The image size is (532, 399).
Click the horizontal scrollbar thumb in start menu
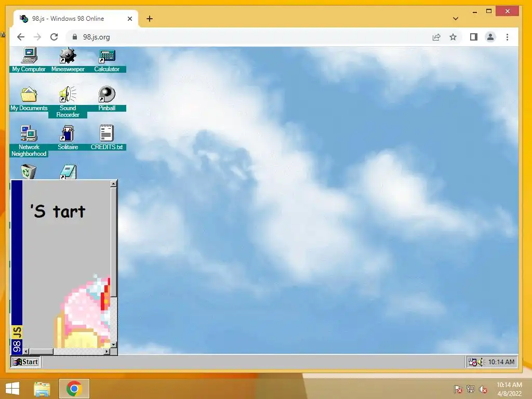click(42, 352)
